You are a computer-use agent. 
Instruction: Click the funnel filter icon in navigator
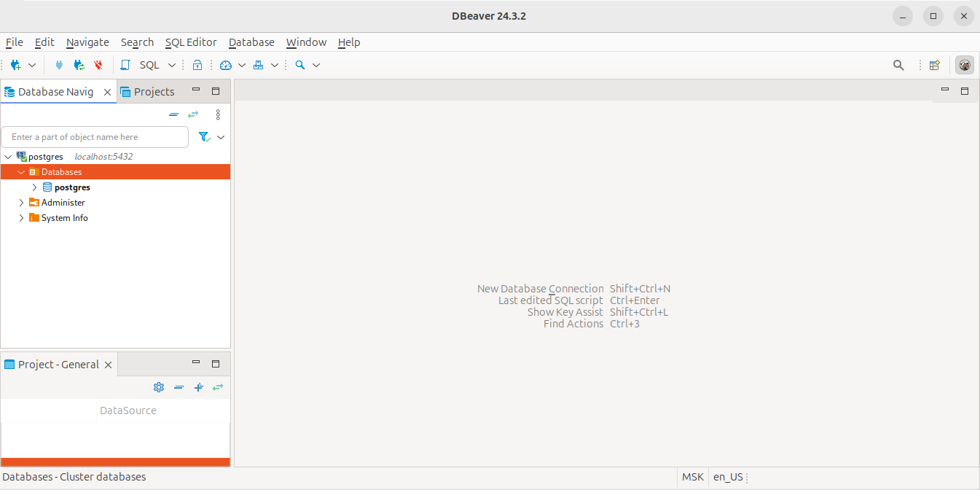click(x=204, y=136)
